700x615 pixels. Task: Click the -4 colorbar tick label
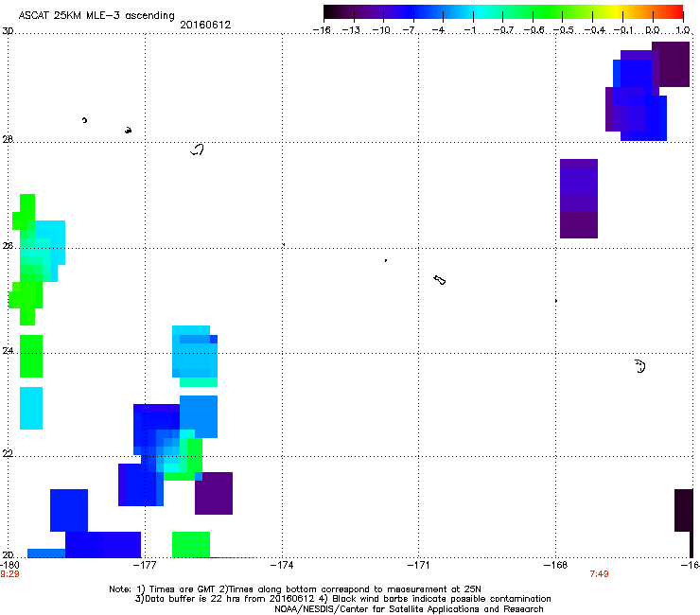coord(439,30)
